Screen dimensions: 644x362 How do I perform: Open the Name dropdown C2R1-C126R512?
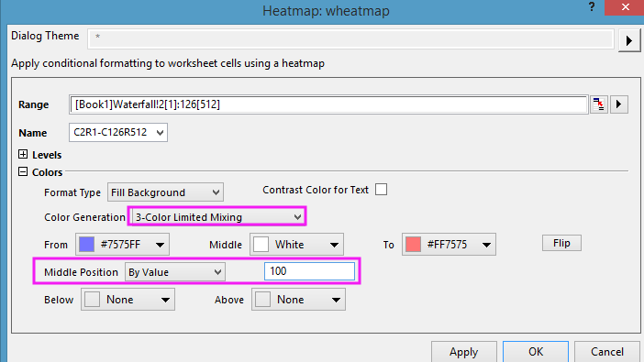tap(118, 133)
